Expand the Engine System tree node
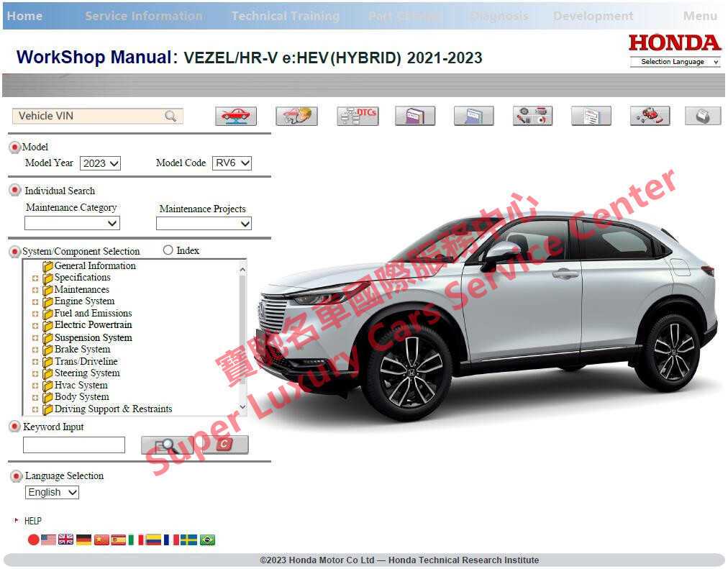728x569 pixels. (35, 302)
